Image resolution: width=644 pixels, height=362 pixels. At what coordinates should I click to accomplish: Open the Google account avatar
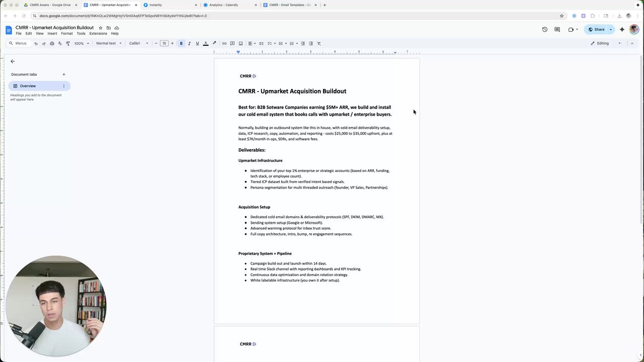point(634,30)
